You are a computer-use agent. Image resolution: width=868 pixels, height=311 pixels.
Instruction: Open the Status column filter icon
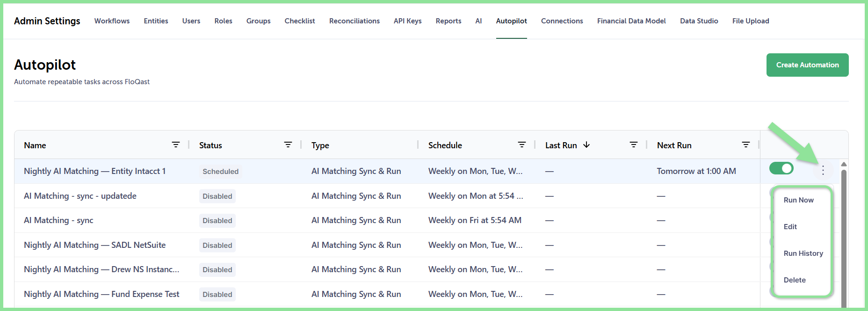[288, 145]
